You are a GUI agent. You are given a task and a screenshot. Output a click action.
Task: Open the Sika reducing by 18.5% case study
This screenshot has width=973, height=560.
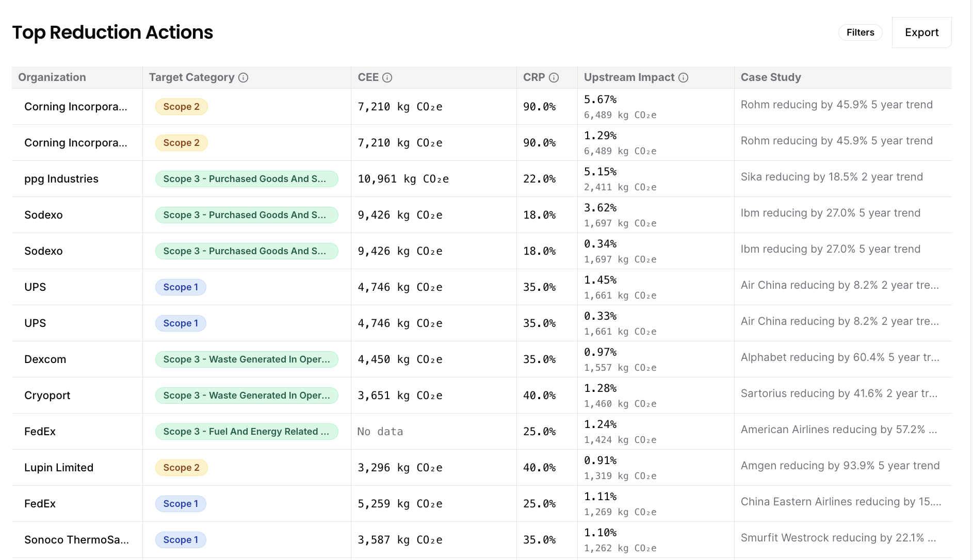point(832,177)
